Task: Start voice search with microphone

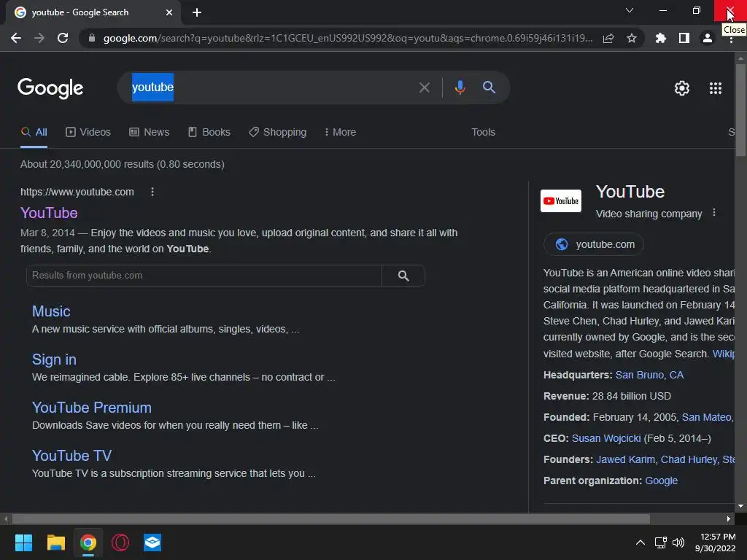Action: [x=460, y=87]
